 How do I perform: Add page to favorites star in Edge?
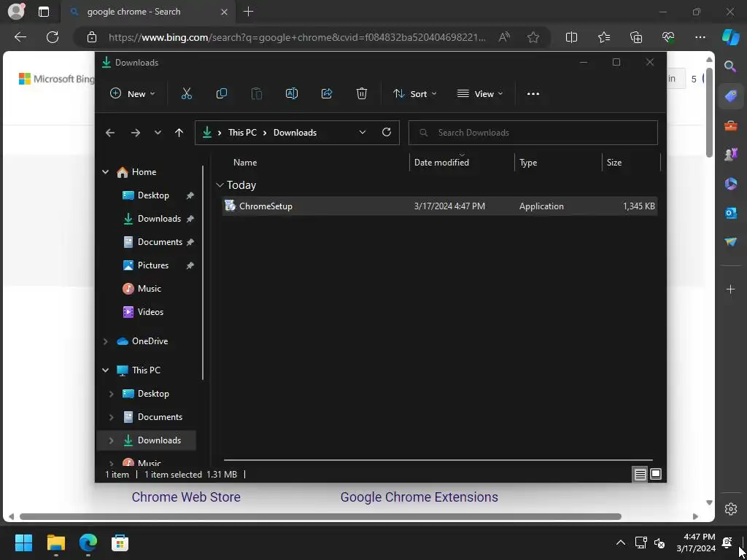[x=533, y=37]
